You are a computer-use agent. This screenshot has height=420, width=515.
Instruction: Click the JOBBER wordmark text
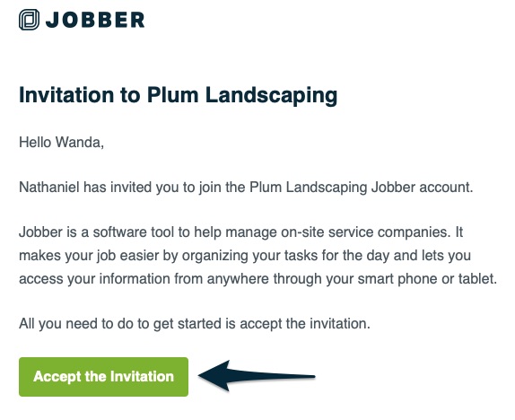[95, 20]
